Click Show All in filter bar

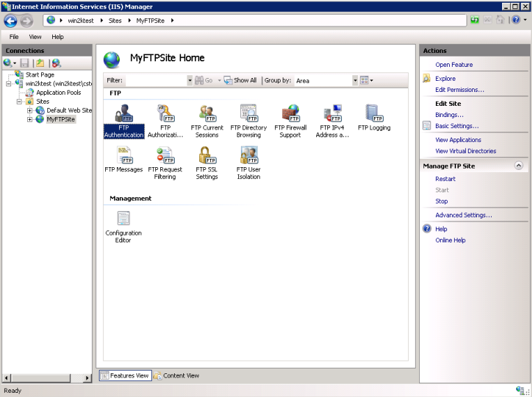click(240, 80)
